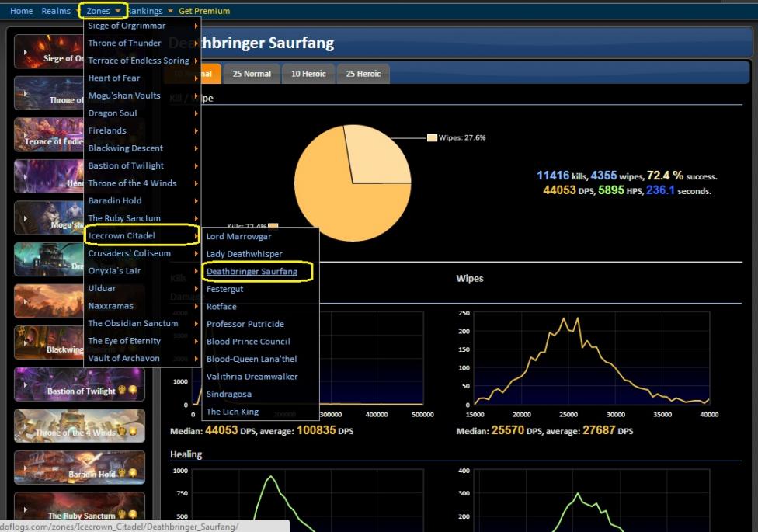
Task: Click the Get Premium link
Action: coord(203,11)
